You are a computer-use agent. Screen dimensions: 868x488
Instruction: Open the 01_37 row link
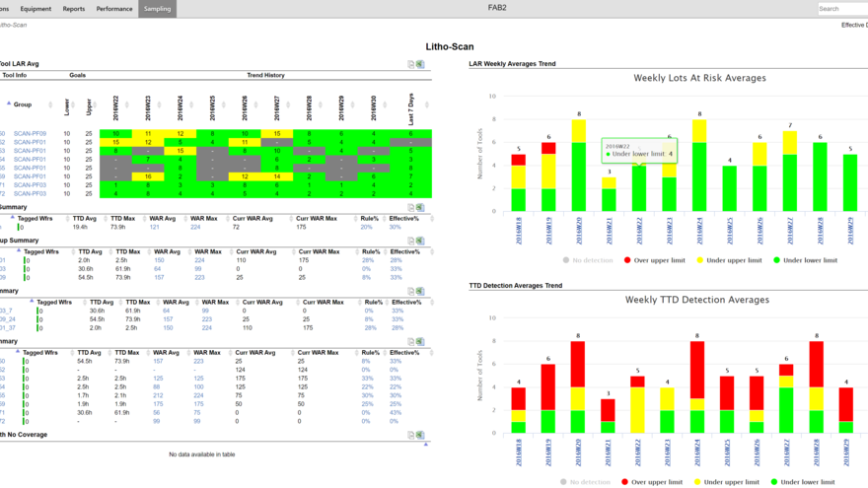click(7, 328)
